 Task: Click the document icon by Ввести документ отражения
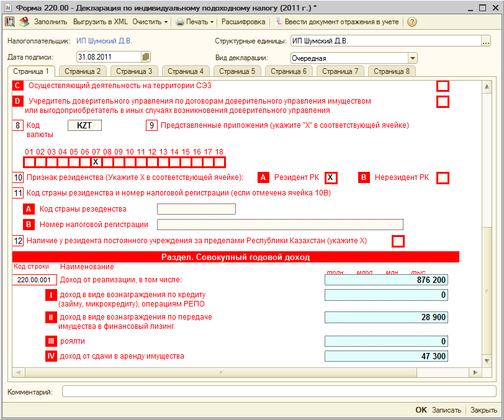279,22
